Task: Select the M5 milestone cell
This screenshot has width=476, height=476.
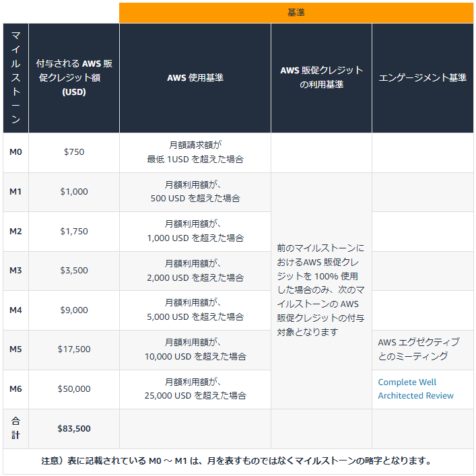Action: (15, 349)
